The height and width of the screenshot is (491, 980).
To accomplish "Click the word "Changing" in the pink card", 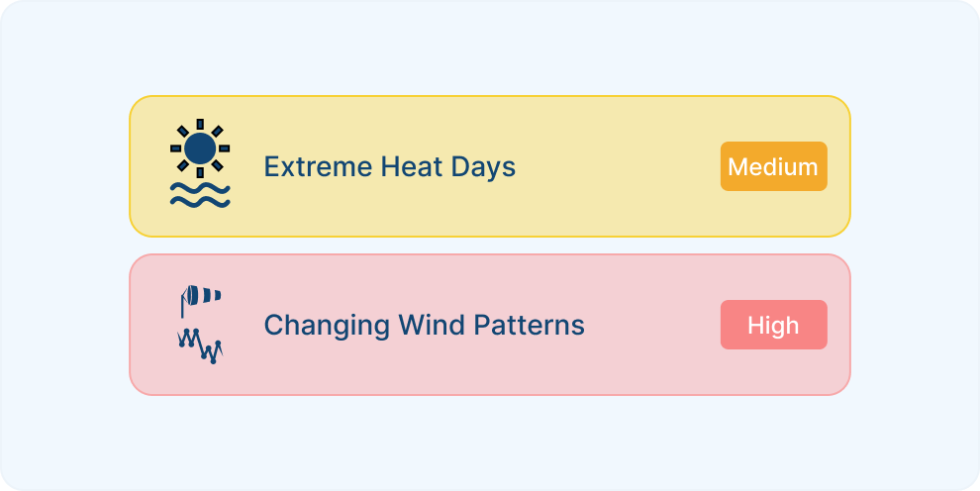I will [x=328, y=326].
